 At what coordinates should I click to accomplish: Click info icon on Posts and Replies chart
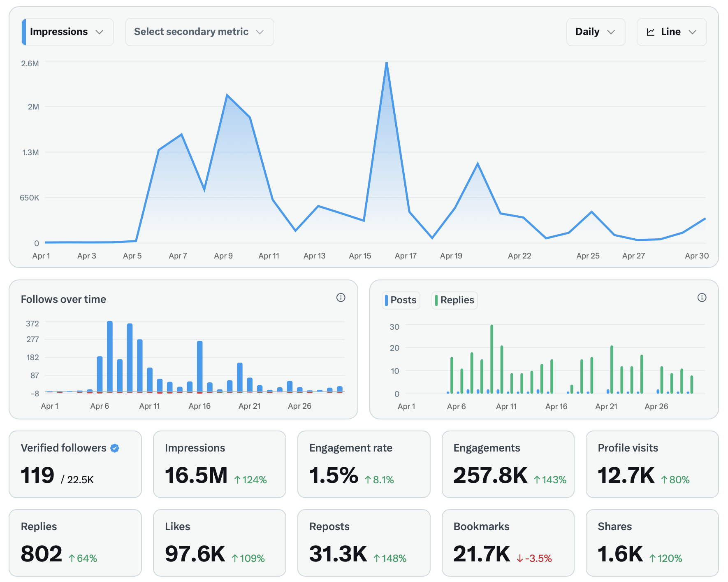click(702, 298)
